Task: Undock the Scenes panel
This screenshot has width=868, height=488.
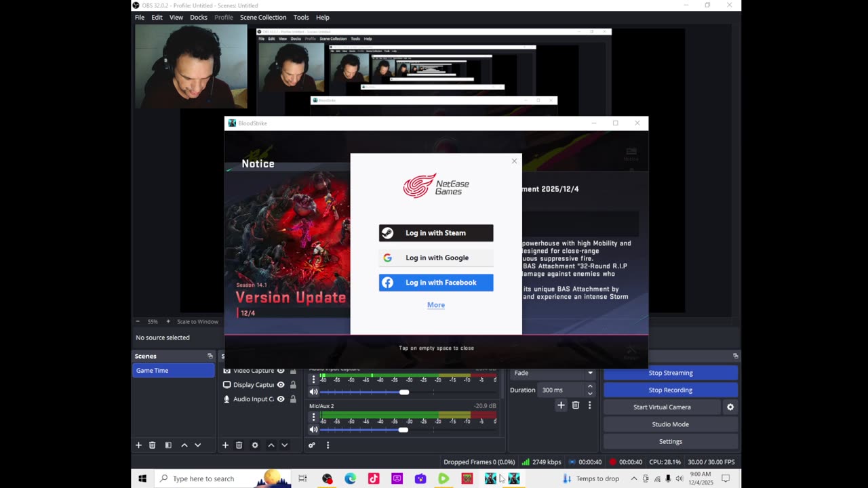Action: coord(210,356)
